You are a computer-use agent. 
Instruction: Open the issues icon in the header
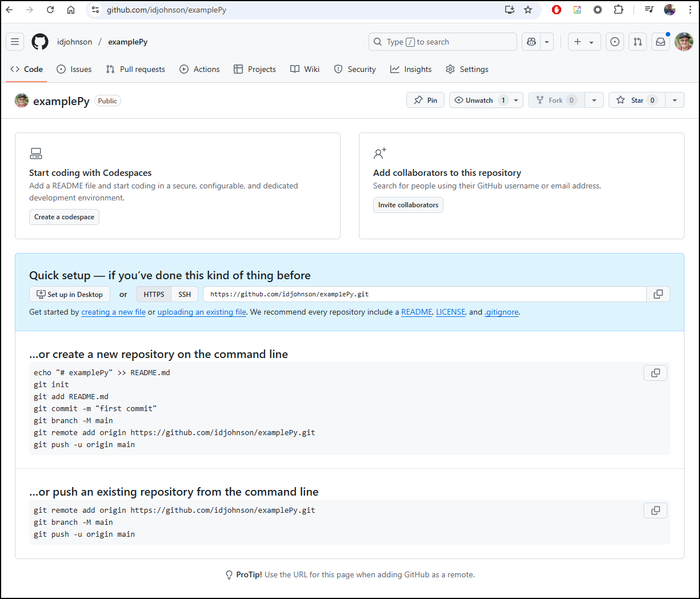coord(615,42)
